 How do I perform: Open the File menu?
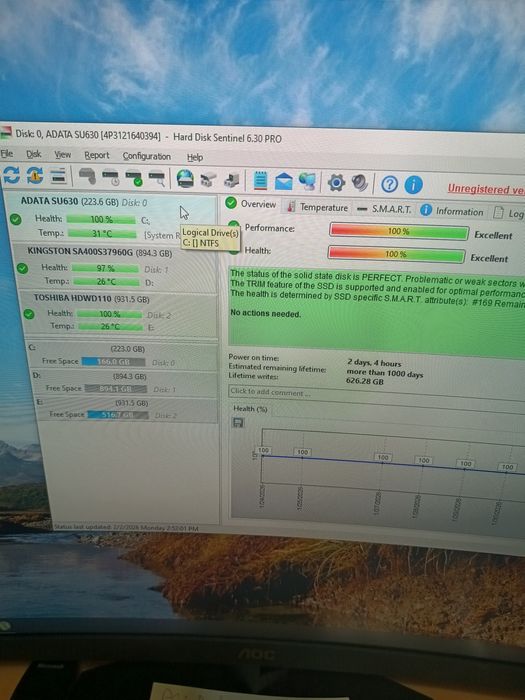pyautogui.click(x=7, y=154)
